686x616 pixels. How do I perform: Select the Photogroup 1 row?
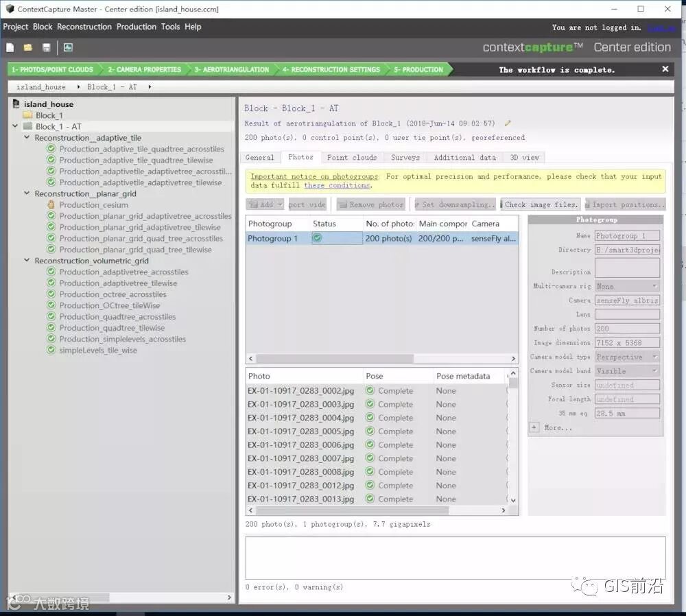pos(382,238)
